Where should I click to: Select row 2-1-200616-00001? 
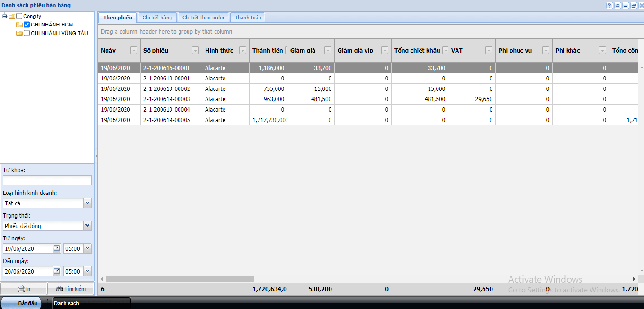point(367,68)
